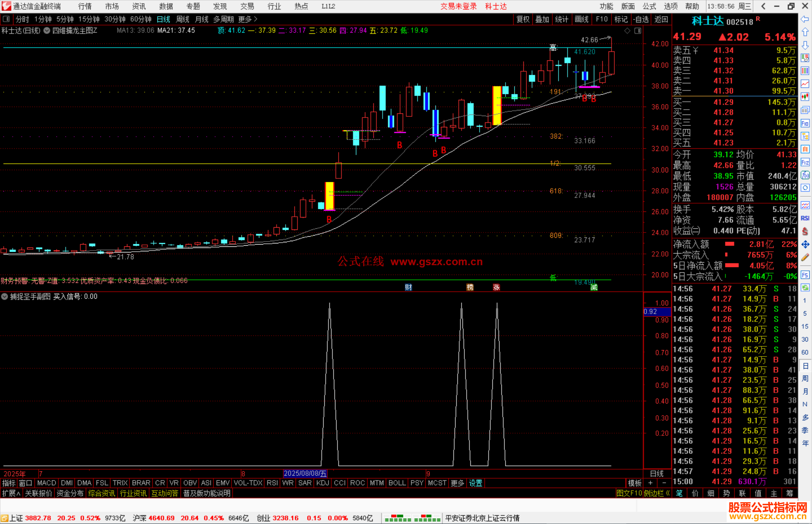Click the four-way move arrows icon
The width and height of the screenshot is (812, 524).
coord(805,245)
